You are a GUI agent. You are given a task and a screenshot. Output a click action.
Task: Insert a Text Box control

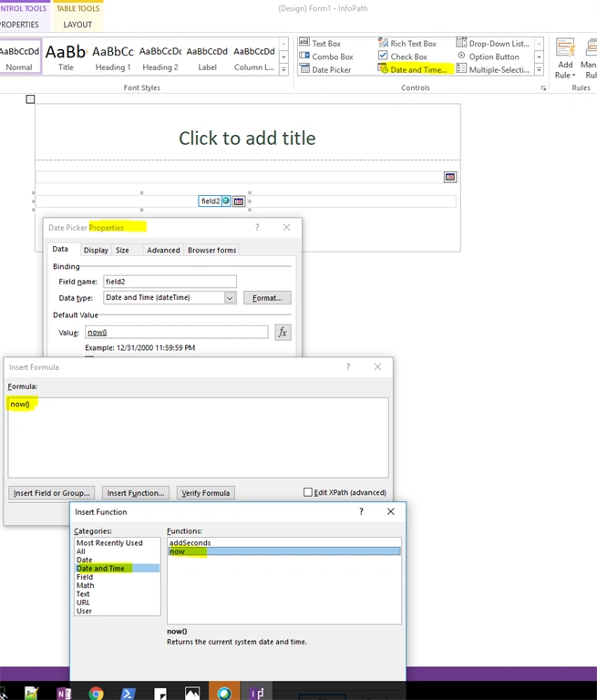(320, 44)
